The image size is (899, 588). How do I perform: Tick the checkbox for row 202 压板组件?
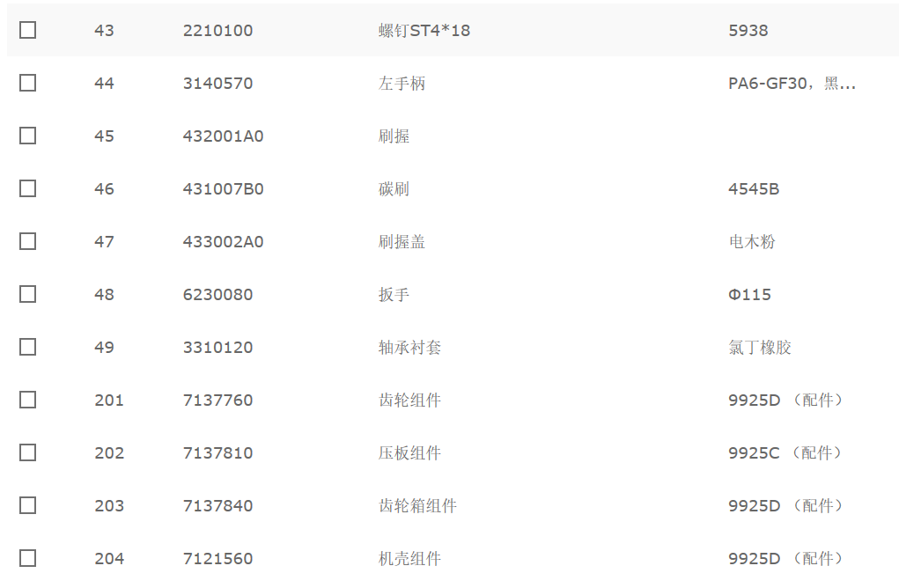(27, 452)
